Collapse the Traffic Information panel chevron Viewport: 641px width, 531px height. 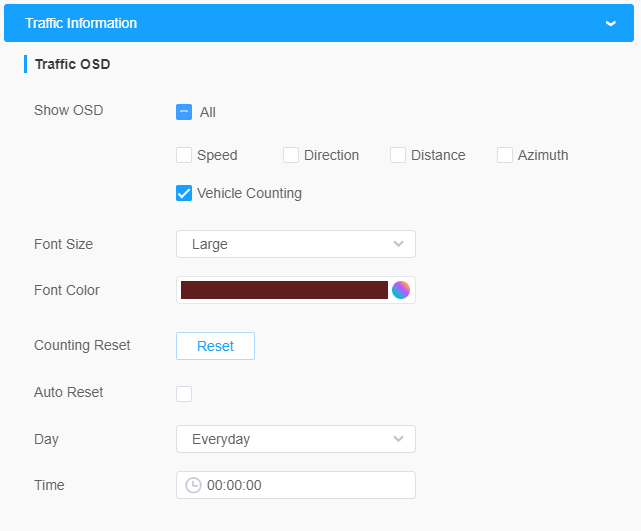click(x=611, y=23)
